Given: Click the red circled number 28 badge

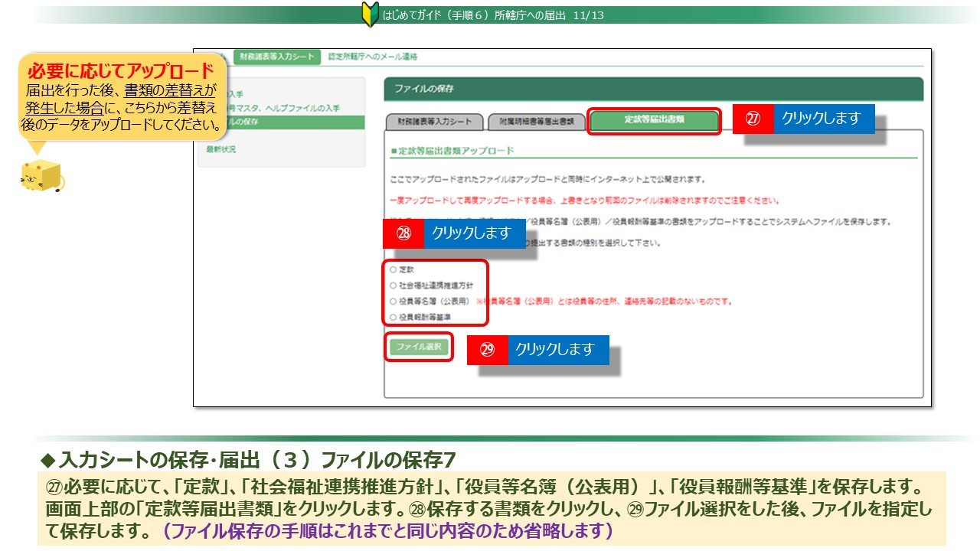Looking at the screenshot, I should pyautogui.click(x=403, y=233).
